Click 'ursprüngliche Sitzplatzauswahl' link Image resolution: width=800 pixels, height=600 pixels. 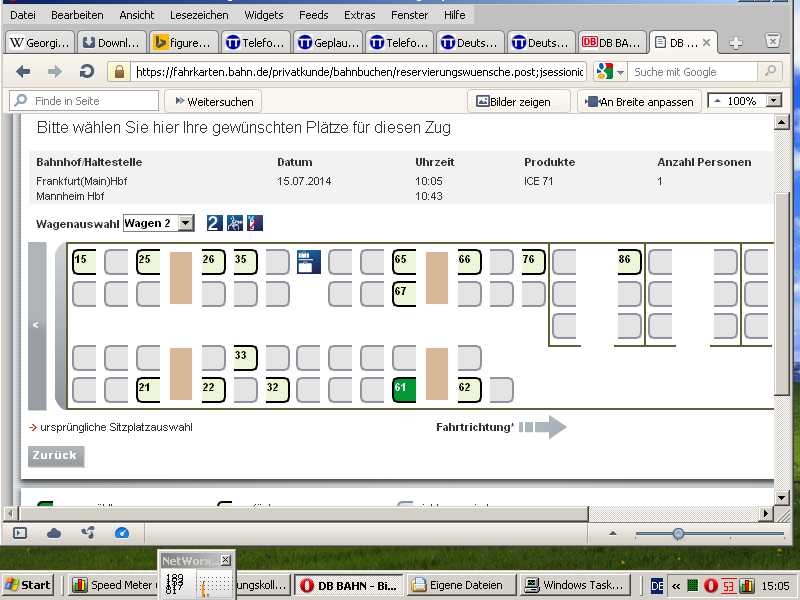[116, 427]
